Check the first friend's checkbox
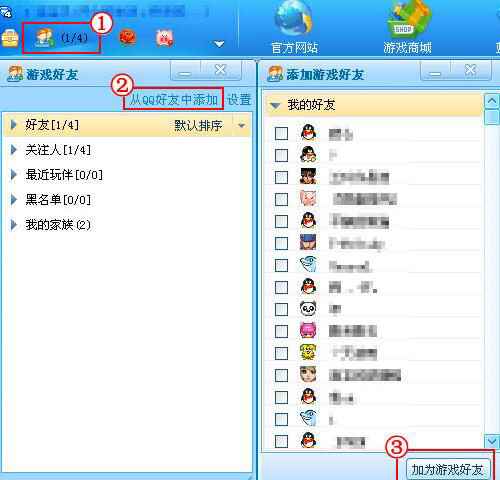This screenshot has height=480, width=500. point(281,133)
